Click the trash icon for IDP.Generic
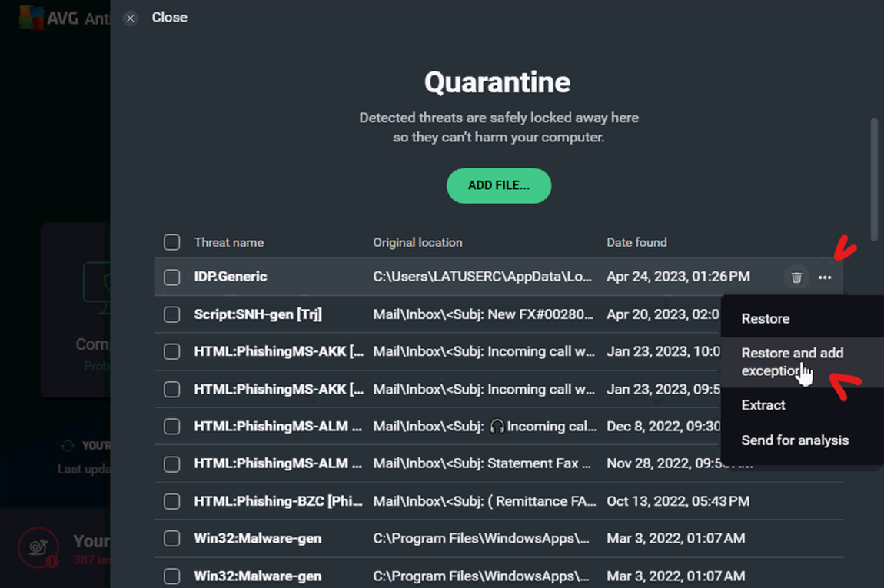The width and height of the screenshot is (884, 588). click(x=796, y=277)
